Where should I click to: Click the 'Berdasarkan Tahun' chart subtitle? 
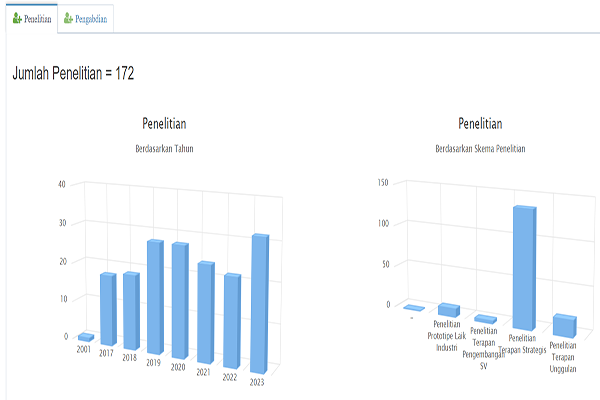(x=164, y=148)
